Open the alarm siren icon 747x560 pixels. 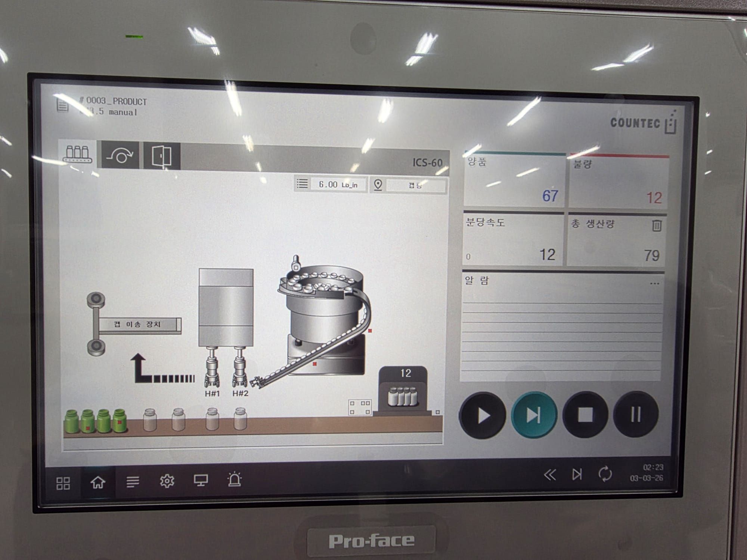(x=235, y=479)
